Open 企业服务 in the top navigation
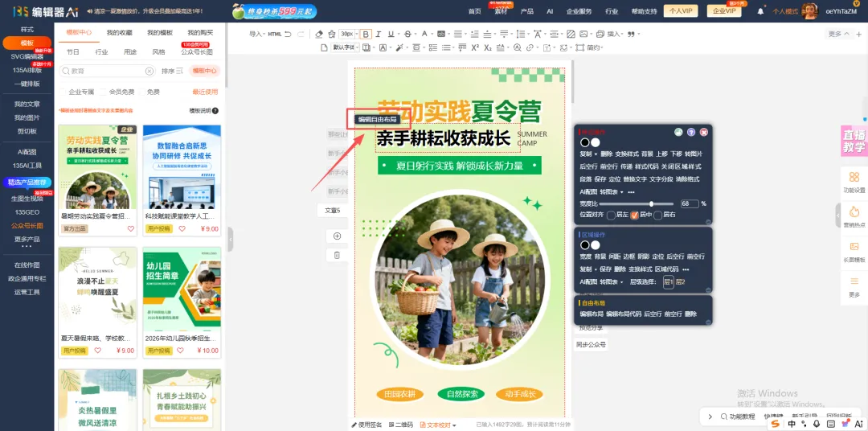The image size is (868, 431). pyautogui.click(x=579, y=11)
